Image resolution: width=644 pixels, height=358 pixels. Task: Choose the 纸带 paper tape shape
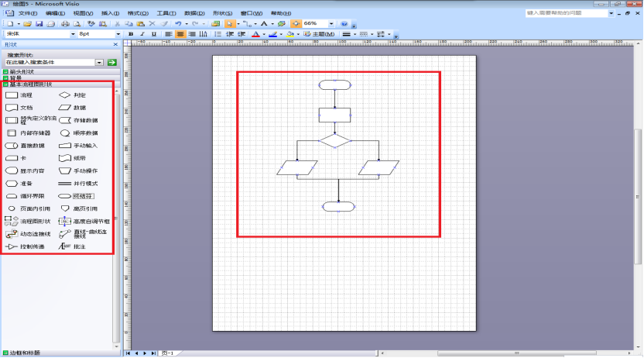coord(72,158)
